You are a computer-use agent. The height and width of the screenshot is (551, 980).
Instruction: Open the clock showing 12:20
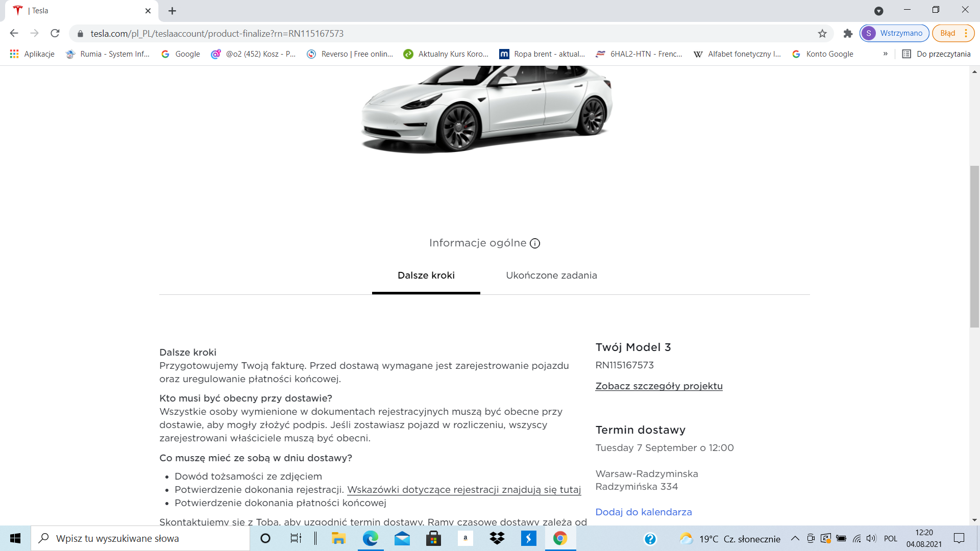[924, 538]
